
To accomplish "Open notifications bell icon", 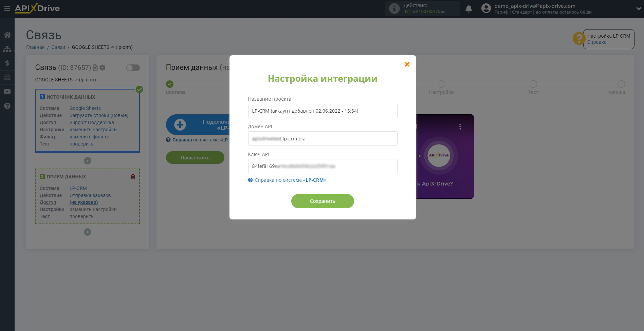I will point(469,9).
